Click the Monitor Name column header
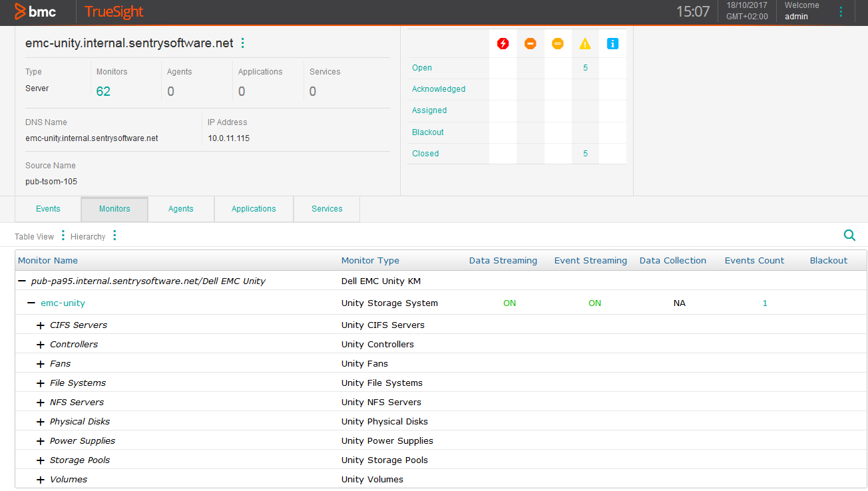868x491 pixels. click(47, 260)
